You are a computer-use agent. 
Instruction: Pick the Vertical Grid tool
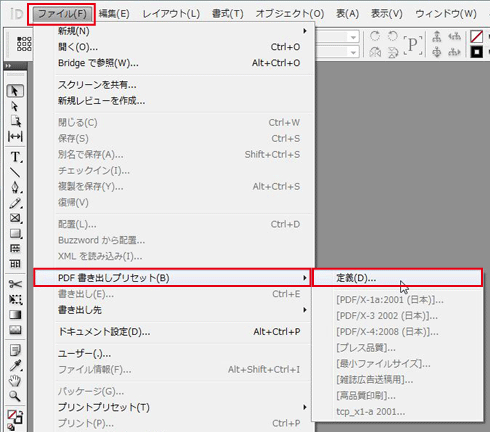click(x=15, y=264)
